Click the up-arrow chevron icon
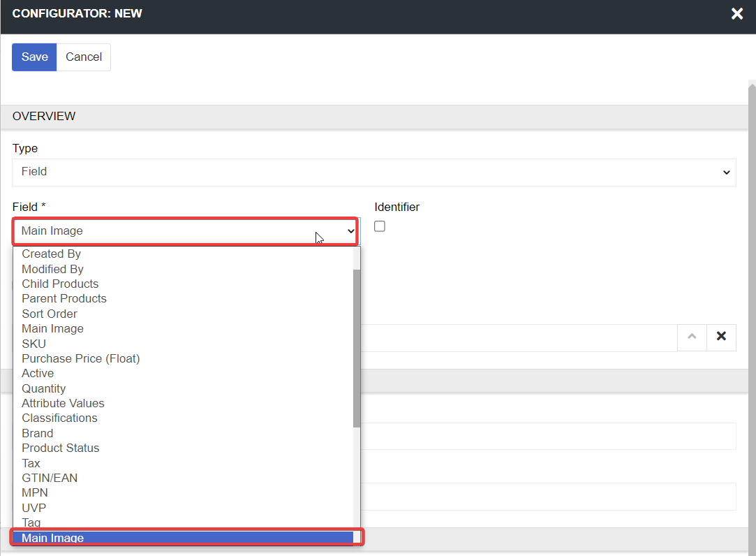 pyautogui.click(x=692, y=337)
